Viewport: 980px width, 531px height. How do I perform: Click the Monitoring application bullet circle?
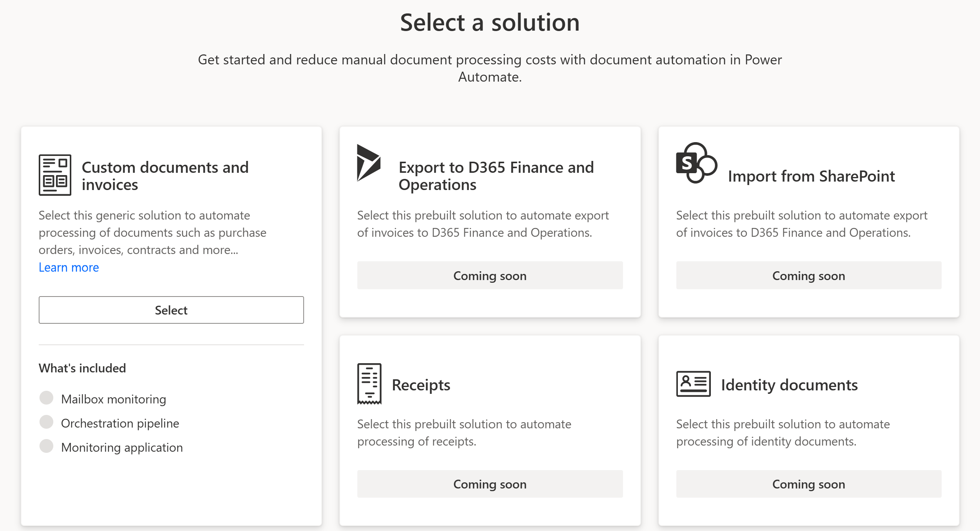click(46, 446)
